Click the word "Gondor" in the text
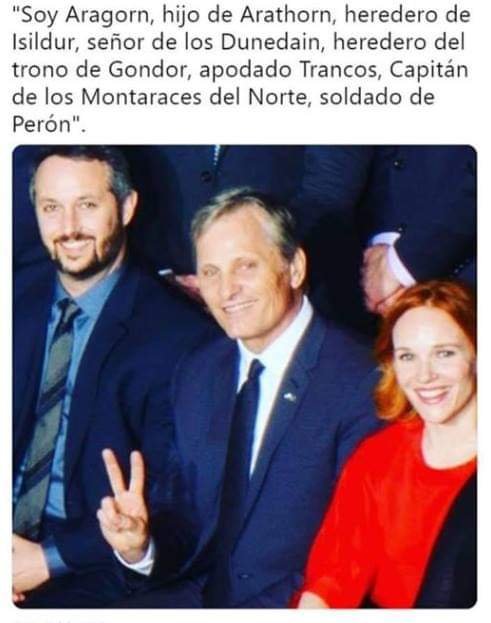 [147, 70]
